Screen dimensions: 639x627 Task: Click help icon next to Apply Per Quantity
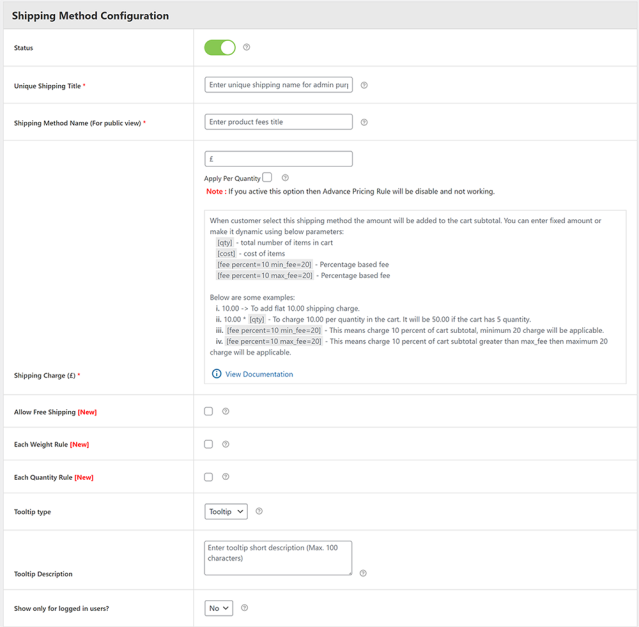click(285, 178)
